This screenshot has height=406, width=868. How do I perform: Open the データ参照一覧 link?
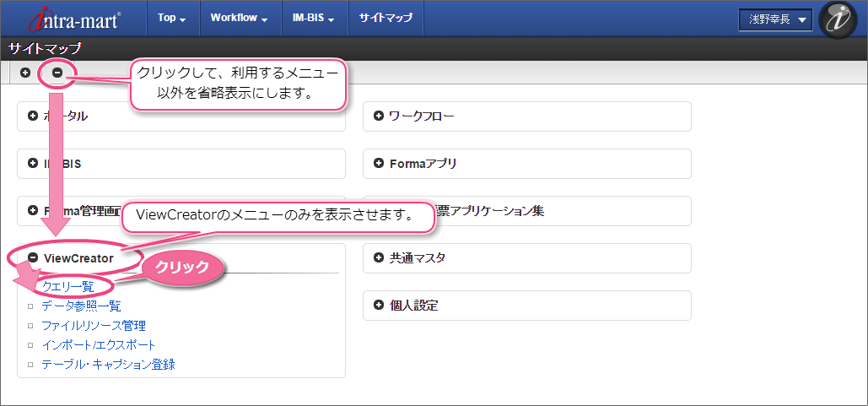pyautogui.click(x=81, y=306)
